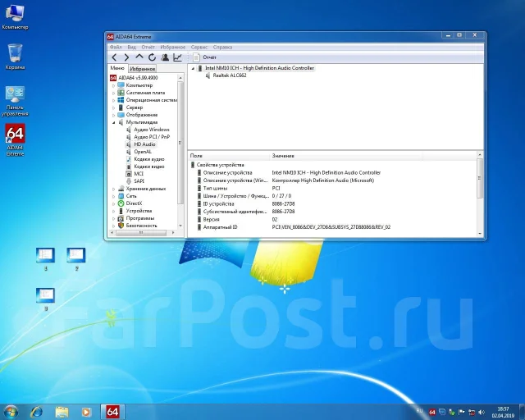Click the sidebar horizontal scrollbar
The width and height of the screenshot is (525, 420).
144,232
